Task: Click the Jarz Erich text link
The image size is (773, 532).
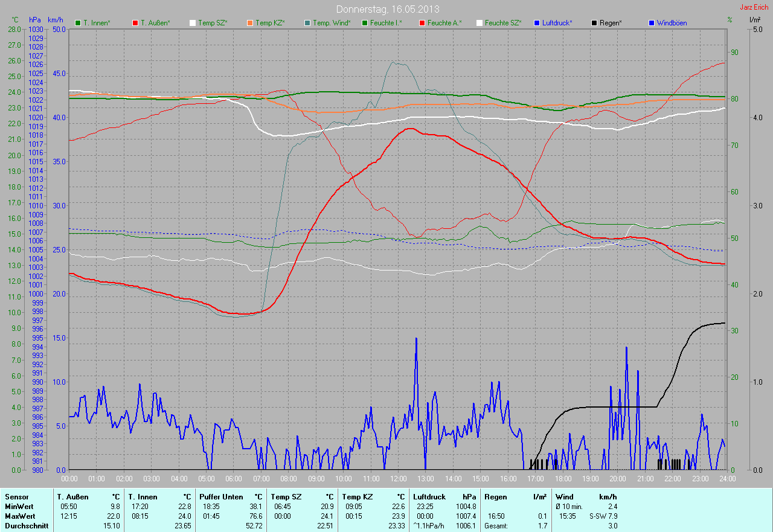Action: [754, 7]
